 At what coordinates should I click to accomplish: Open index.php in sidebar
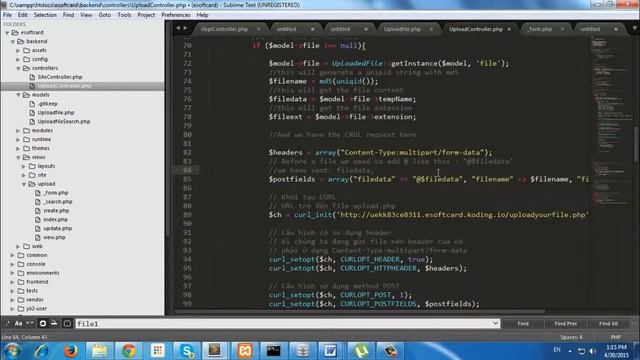pos(56,220)
